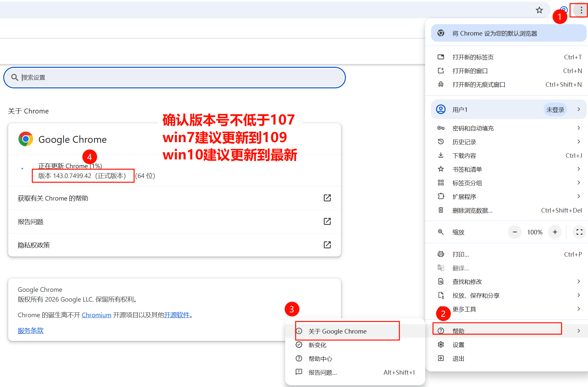
Task: Click external link icon for 隐私权政策 row
Action: pos(327,245)
